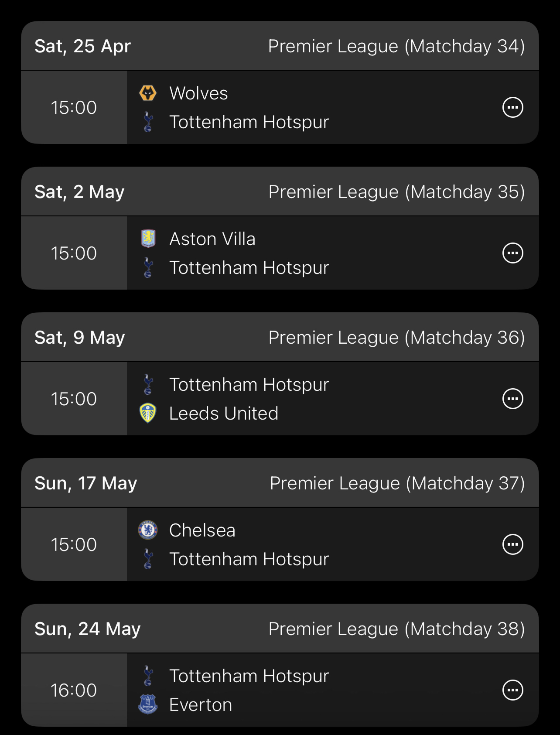Open more options for Everton match
560x735 pixels.
pyautogui.click(x=512, y=690)
